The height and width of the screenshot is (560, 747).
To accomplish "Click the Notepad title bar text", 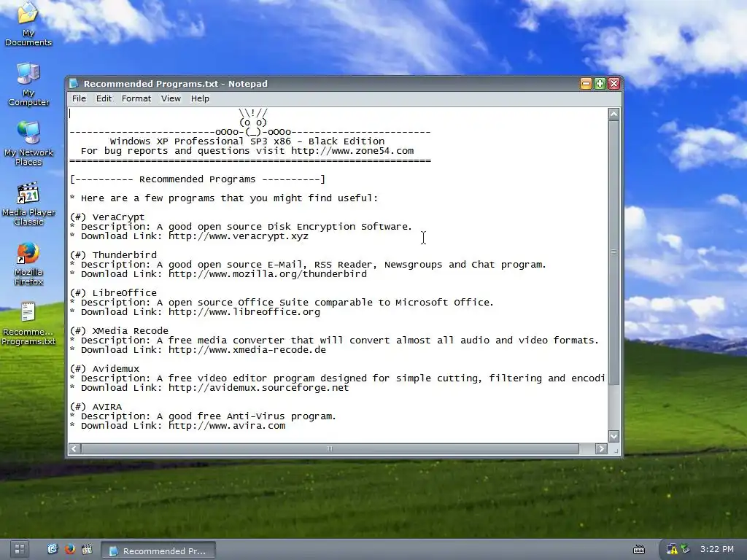I will [x=176, y=84].
